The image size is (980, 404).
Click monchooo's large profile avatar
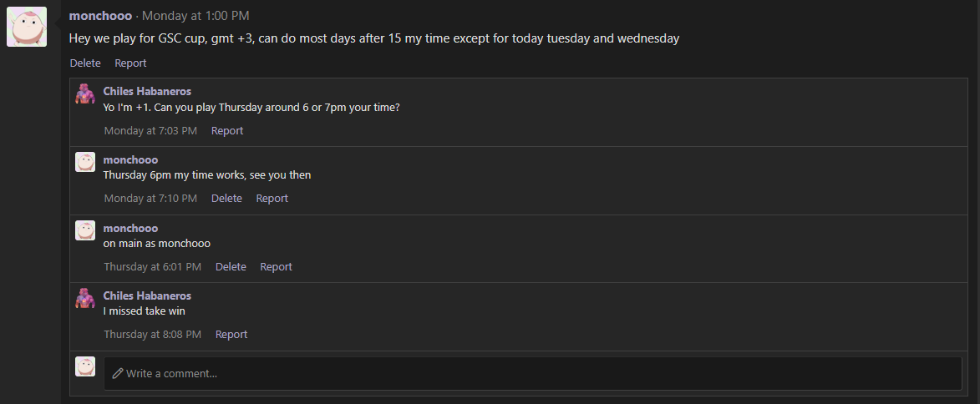tap(27, 27)
